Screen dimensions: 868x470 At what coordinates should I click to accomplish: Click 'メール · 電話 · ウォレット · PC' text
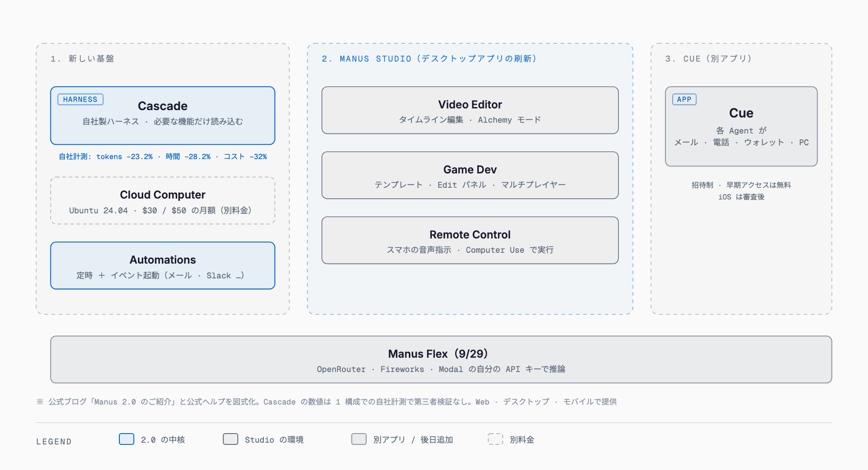pos(741,142)
